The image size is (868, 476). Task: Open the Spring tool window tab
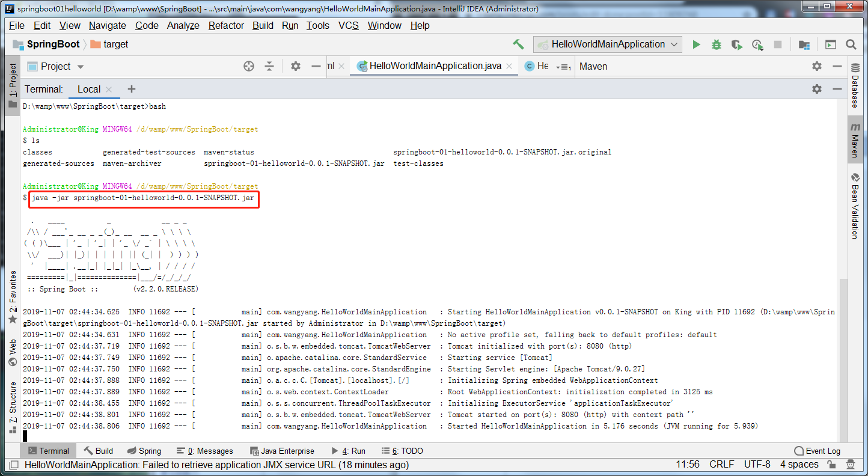click(144, 451)
